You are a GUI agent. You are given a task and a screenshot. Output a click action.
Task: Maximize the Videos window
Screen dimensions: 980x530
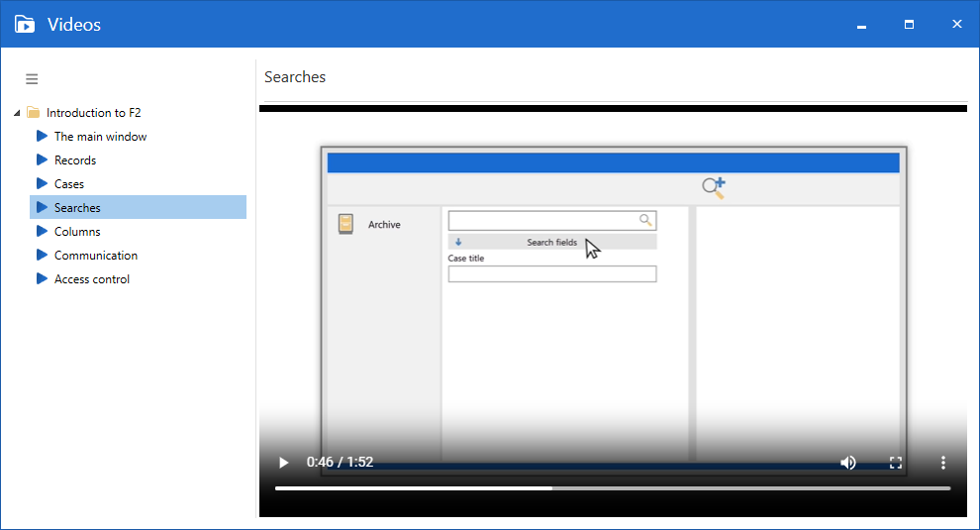pyautogui.click(x=909, y=24)
